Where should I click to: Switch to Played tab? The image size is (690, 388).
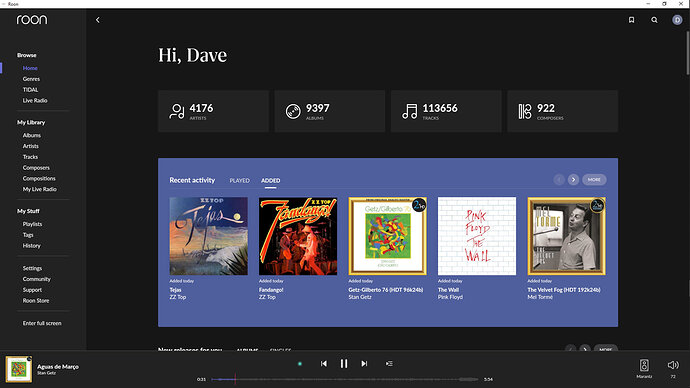(239, 180)
